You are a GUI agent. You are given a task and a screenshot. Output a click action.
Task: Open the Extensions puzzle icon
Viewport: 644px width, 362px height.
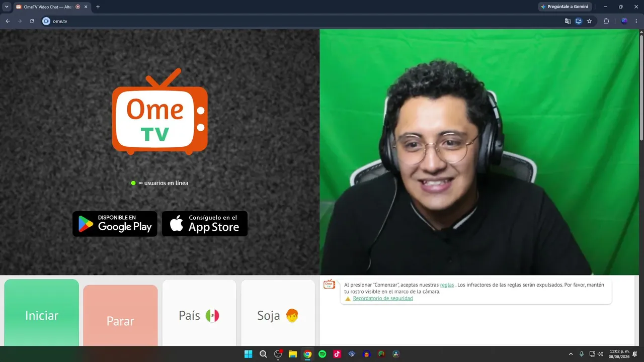pos(606,21)
